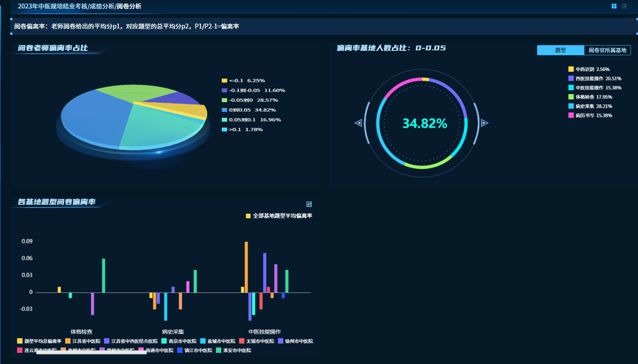The height and width of the screenshot is (364, 638).
Task: Toggle 病史采集 28.21% donut legend
Action: (x=590, y=106)
